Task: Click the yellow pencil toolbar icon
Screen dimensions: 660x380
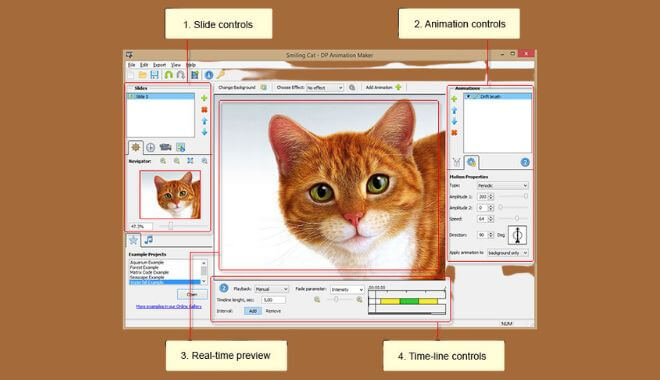Action: (x=221, y=74)
